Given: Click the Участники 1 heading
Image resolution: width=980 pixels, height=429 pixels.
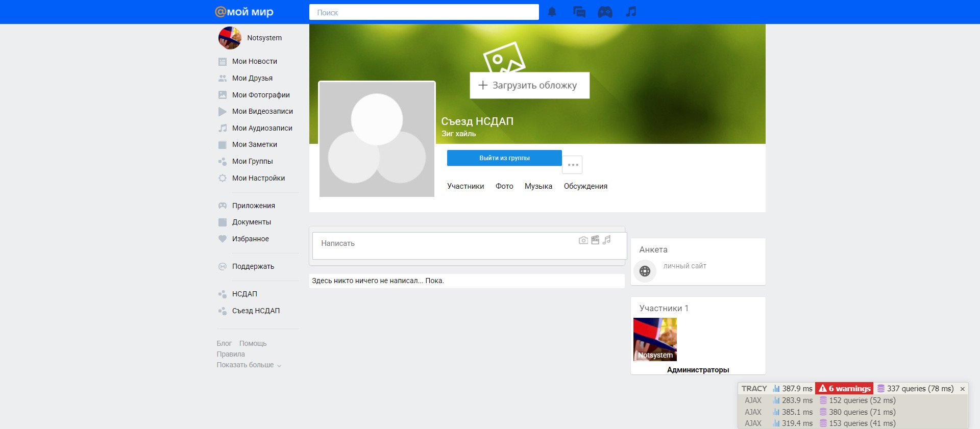Looking at the screenshot, I should tap(664, 308).
